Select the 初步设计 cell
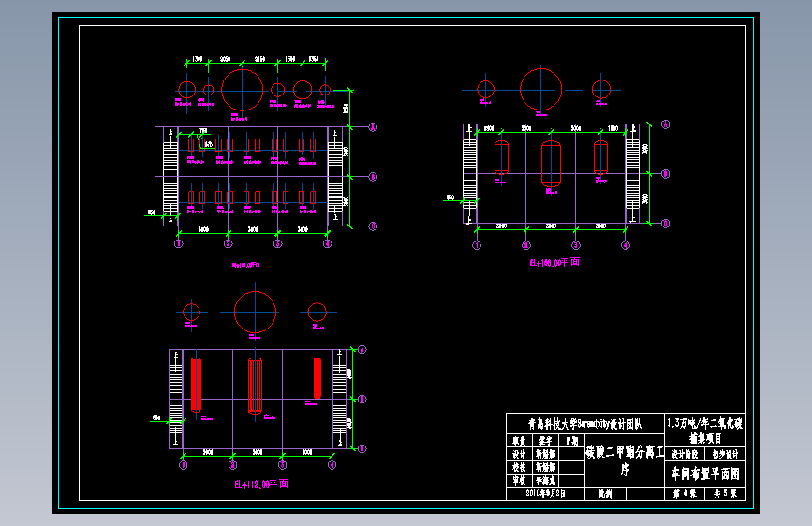The height and width of the screenshot is (526, 812). 725,454
